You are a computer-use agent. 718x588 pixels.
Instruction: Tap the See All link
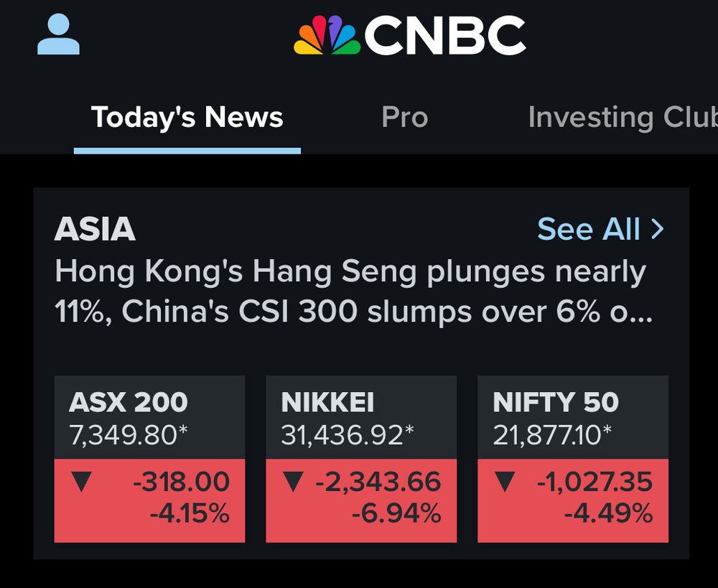pyautogui.click(x=600, y=228)
